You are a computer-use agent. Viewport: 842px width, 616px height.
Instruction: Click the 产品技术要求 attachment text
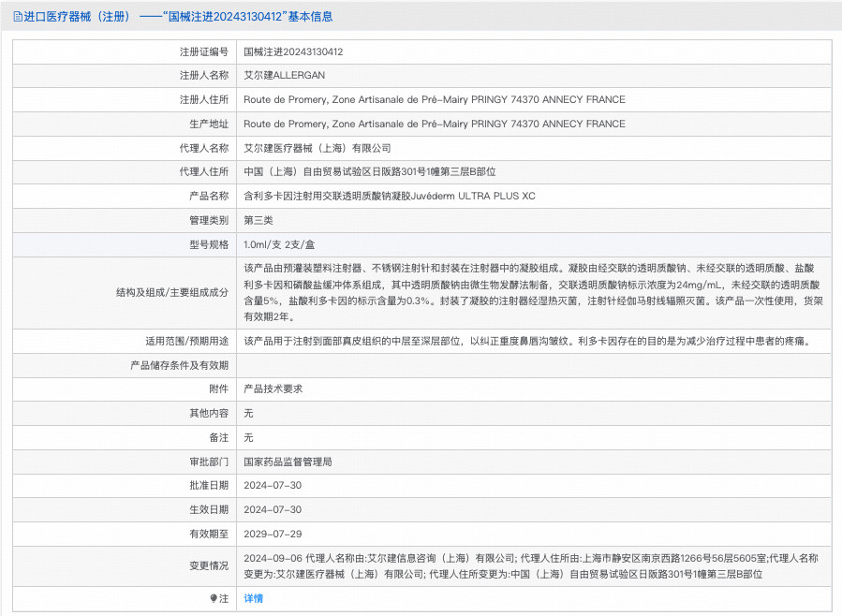click(273, 389)
